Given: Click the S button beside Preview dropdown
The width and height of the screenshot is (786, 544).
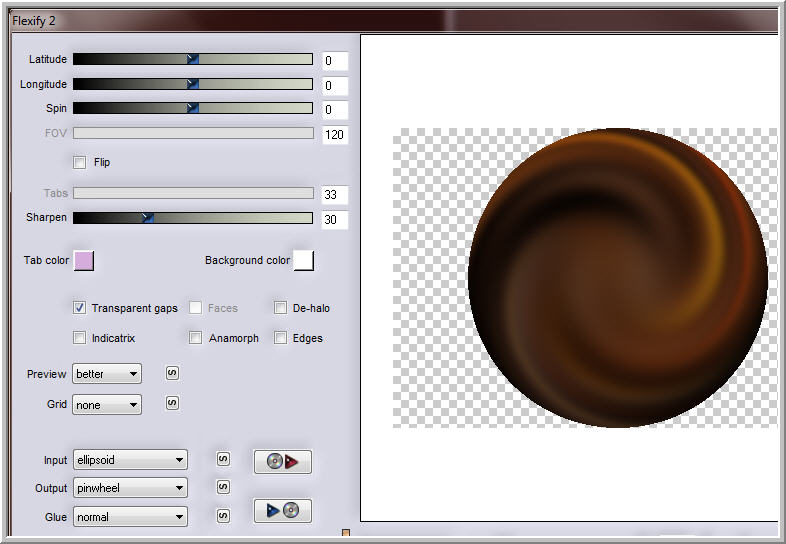Looking at the screenshot, I should pos(172,373).
